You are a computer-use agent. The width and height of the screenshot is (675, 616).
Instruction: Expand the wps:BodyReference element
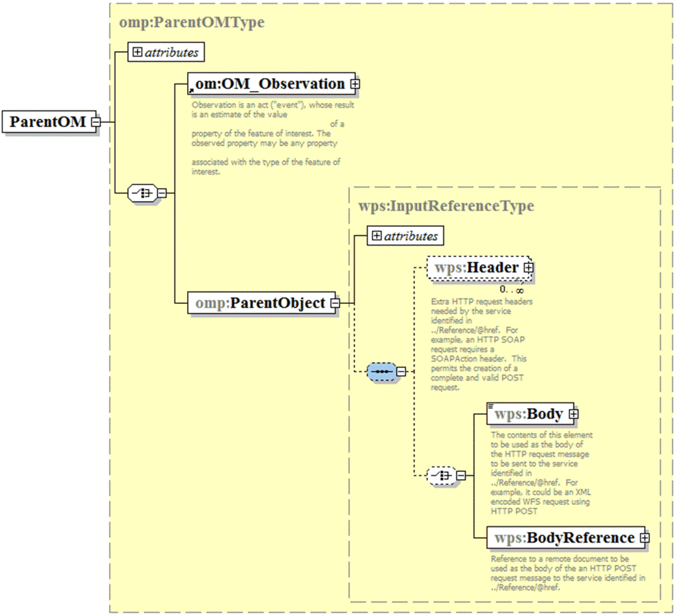(645, 538)
